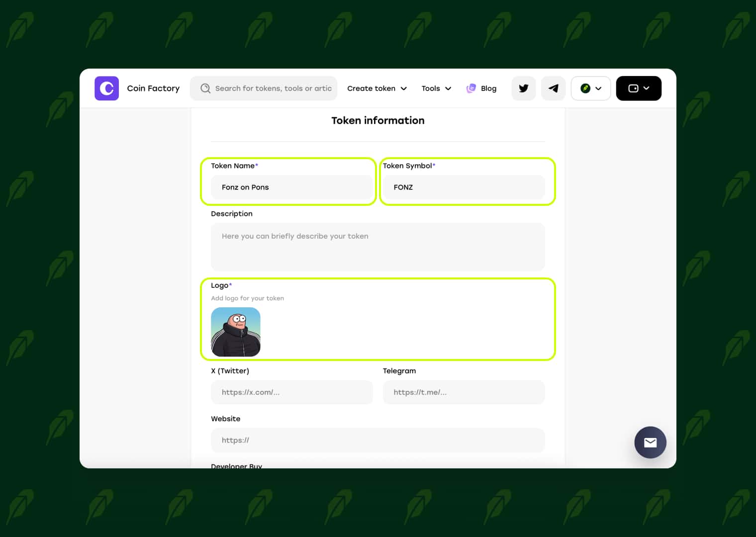
Task: Expand the Create token dropdown menu
Action: 377,89
